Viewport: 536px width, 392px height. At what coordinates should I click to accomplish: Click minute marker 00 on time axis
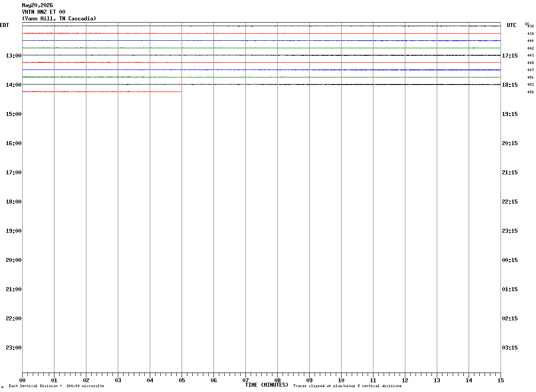tap(22, 380)
